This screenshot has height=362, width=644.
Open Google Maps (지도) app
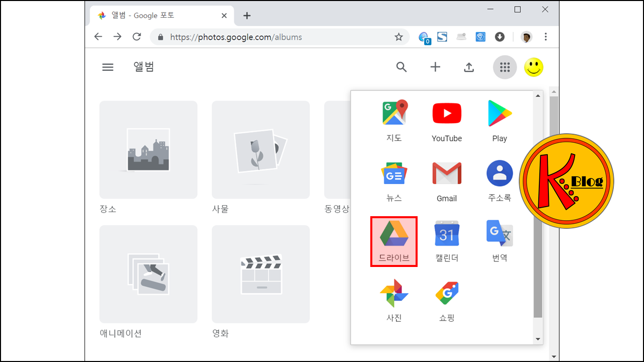coord(394,121)
